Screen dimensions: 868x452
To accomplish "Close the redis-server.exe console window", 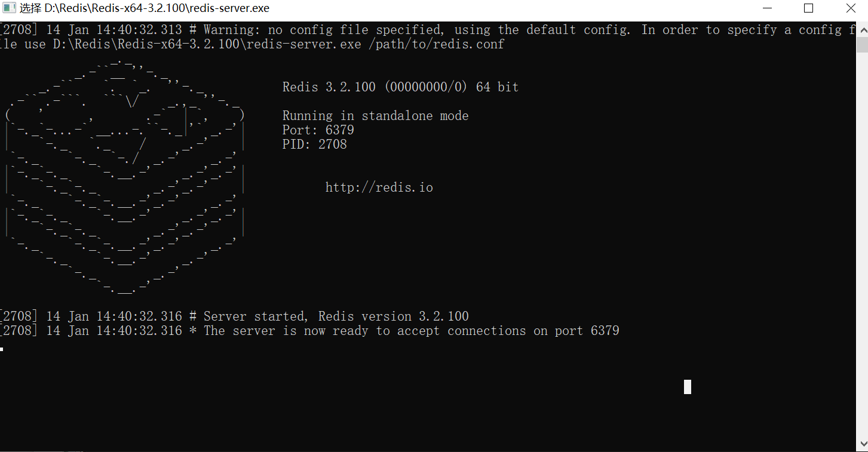I will click(x=851, y=8).
